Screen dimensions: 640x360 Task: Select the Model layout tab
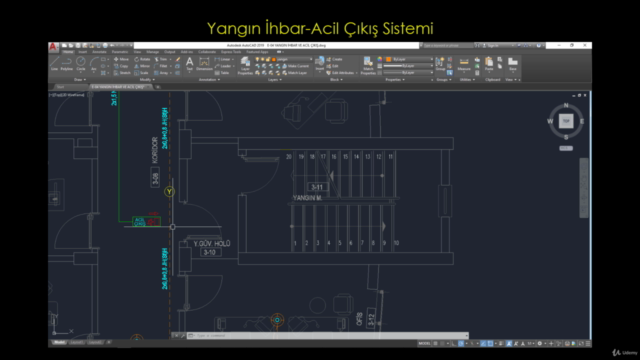point(59,342)
